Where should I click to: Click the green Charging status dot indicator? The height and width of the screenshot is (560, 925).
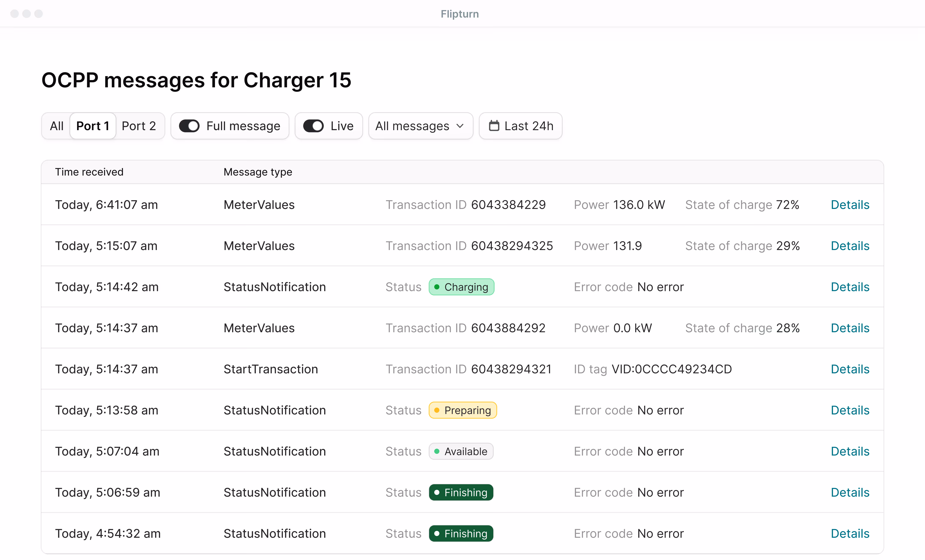[437, 287]
